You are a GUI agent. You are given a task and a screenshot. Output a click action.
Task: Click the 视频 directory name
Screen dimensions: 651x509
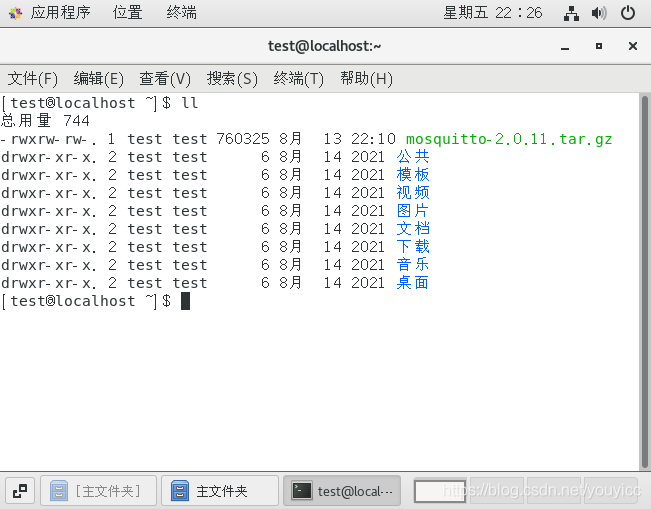point(413,193)
